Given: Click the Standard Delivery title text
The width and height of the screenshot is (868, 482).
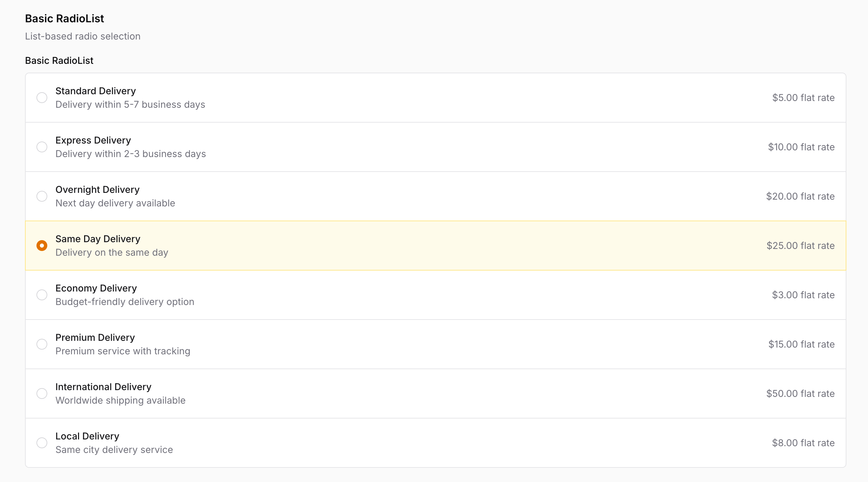Looking at the screenshot, I should [96, 91].
